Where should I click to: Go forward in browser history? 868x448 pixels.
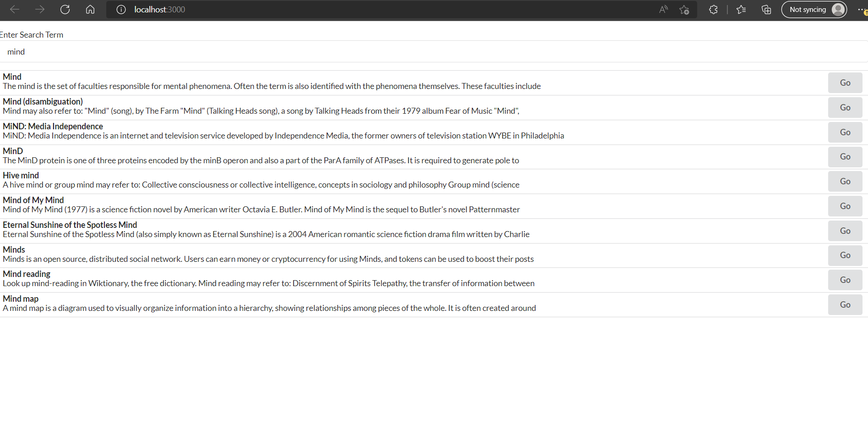pos(40,9)
